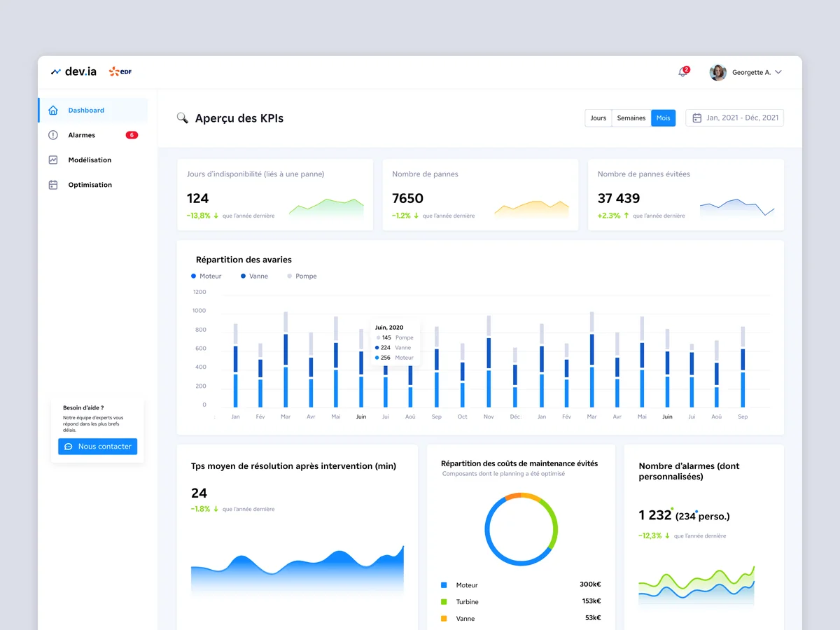The width and height of the screenshot is (840, 630).
Task: Click the blue area chart of resolution time
Action: pyautogui.click(x=297, y=570)
